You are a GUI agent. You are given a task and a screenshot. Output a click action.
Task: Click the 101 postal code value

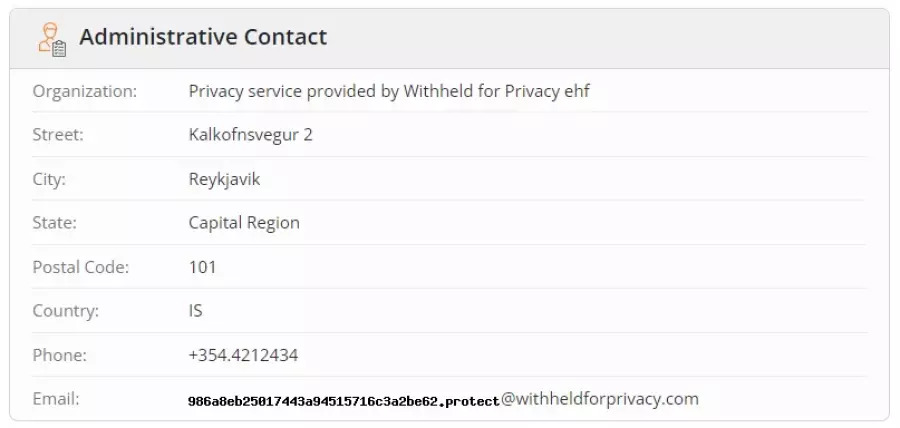click(203, 267)
